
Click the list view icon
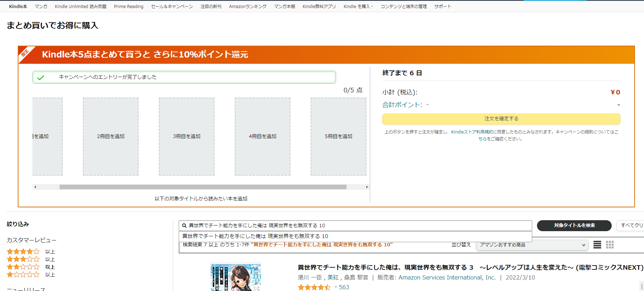click(x=597, y=245)
